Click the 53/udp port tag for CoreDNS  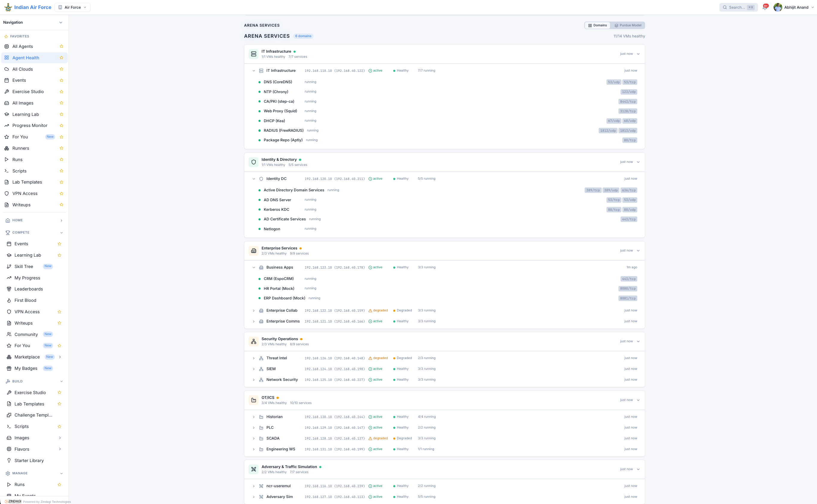click(613, 82)
